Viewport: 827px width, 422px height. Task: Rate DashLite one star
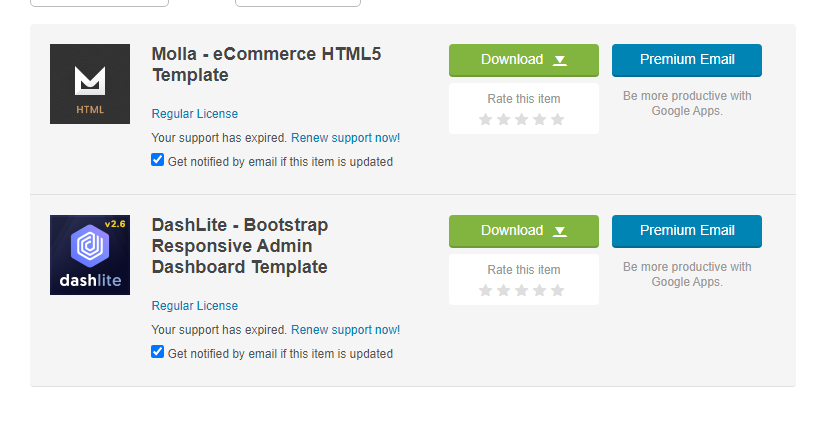pyautogui.click(x=486, y=291)
